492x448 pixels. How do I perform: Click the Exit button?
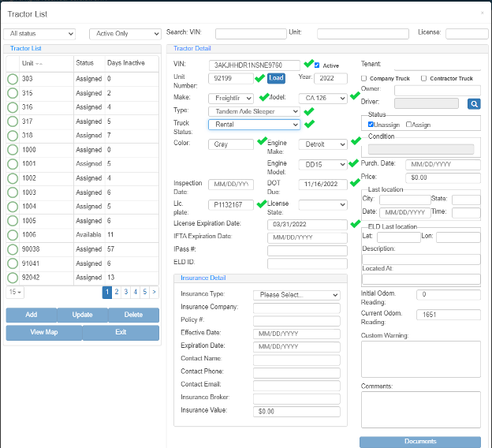pyautogui.click(x=121, y=333)
